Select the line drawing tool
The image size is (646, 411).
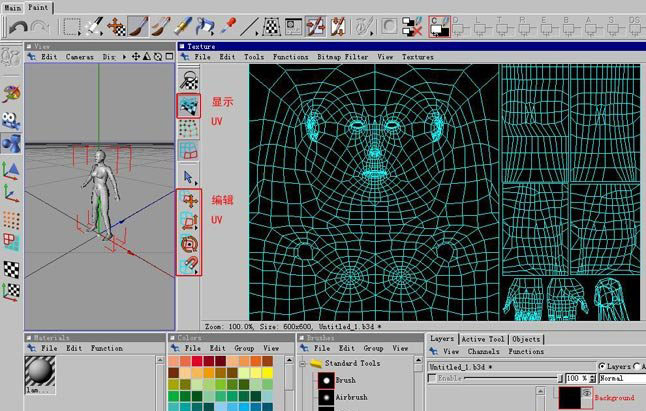249,27
